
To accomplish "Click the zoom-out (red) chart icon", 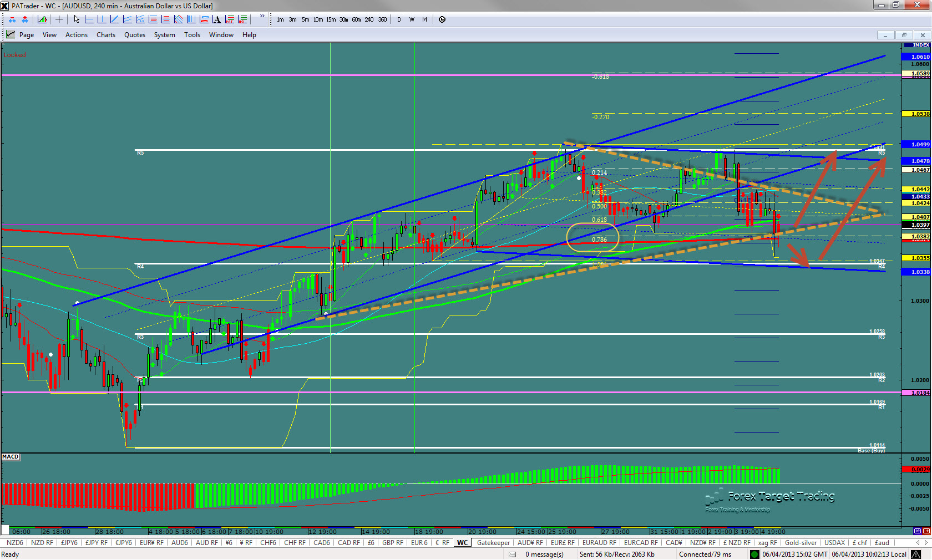I will (x=12, y=19).
